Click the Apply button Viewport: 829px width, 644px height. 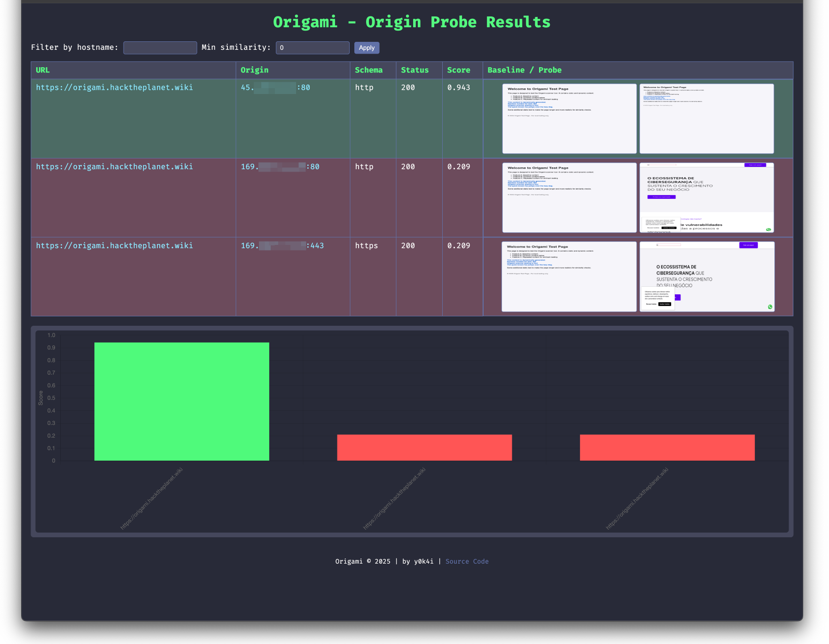367,47
